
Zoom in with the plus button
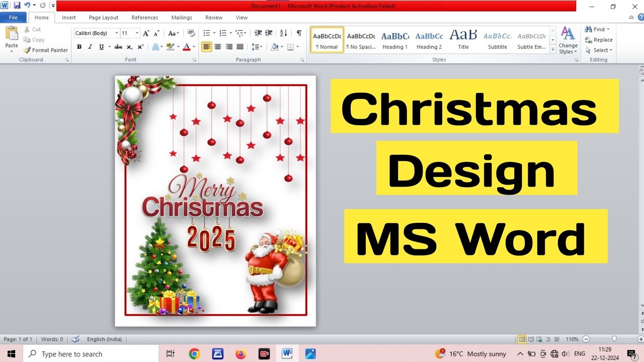pyautogui.click(x=640, y=339)
